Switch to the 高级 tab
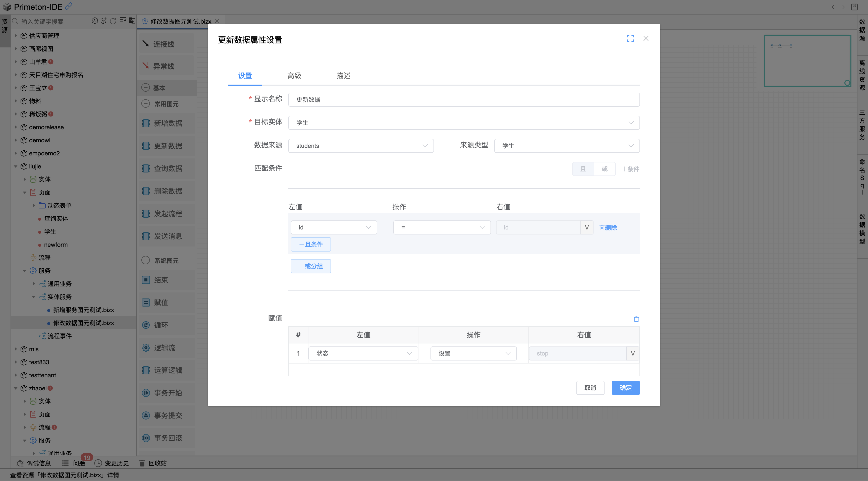 pyautogui.click(x=294, y=76)
